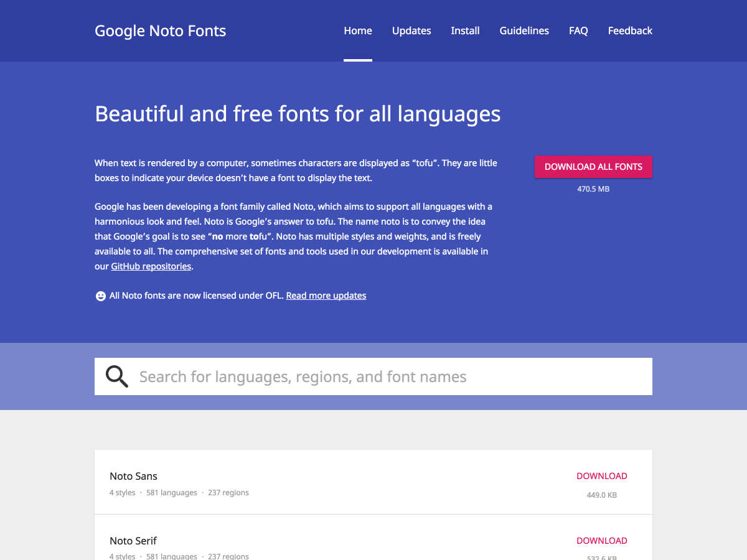Follow the GitHub repositories link
This screenshot has height=560, width=747.
(x=151, y=266)
